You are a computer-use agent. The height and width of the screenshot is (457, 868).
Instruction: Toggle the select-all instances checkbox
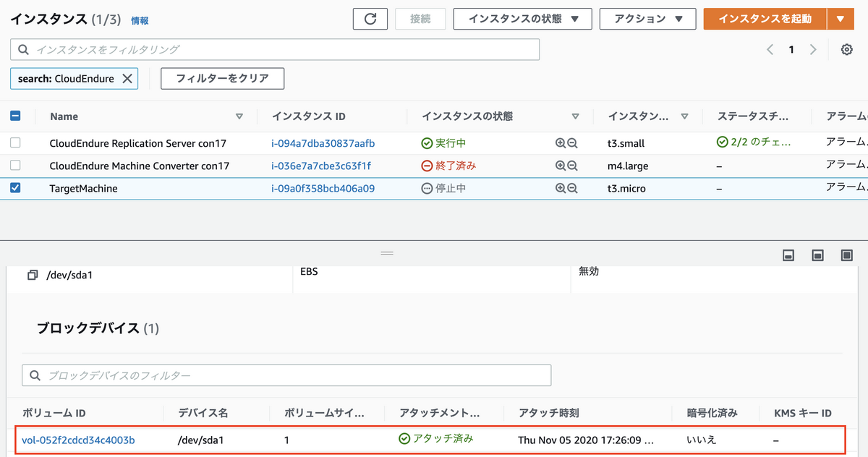coord(15,116)
